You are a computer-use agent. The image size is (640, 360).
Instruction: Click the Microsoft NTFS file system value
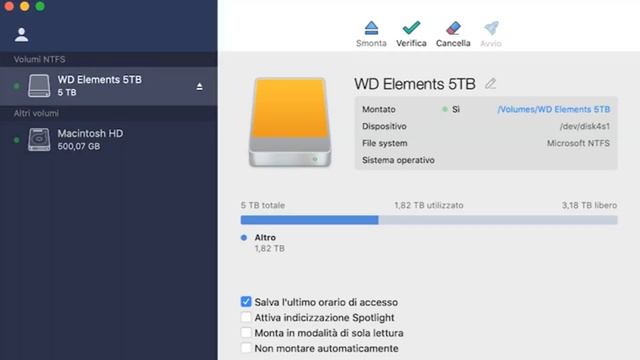578,143
